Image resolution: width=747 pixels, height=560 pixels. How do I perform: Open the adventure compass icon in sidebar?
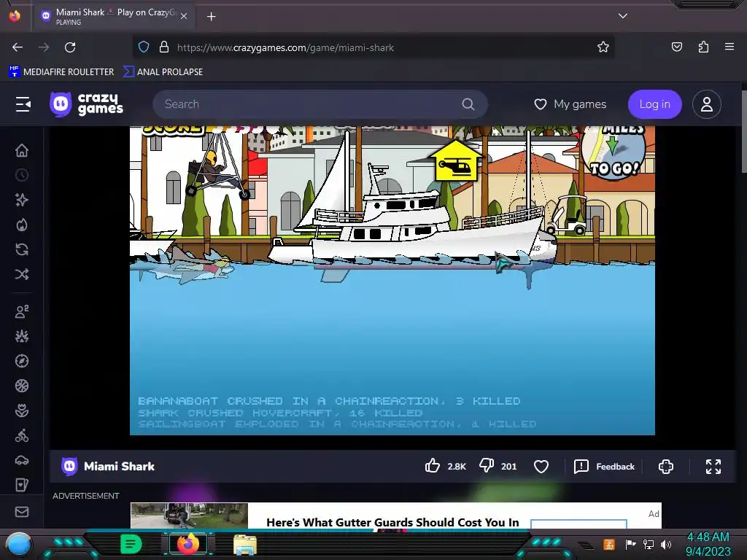[x=22, y=361]
